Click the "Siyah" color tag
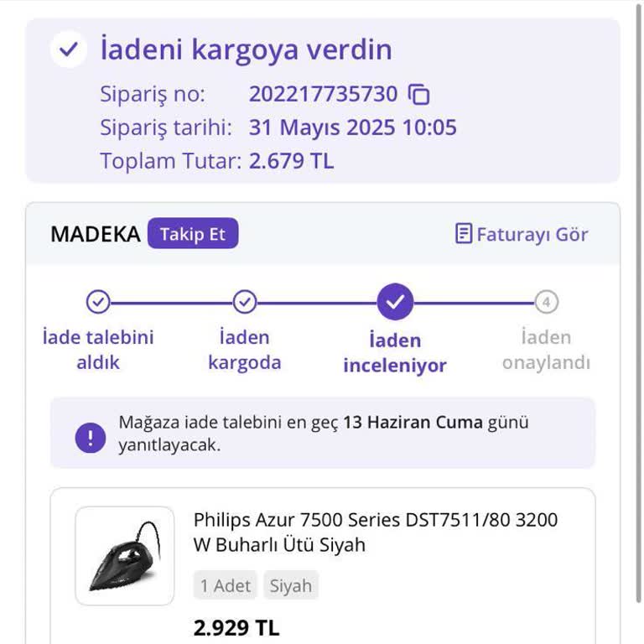The width and height of the screenshot is (644, 644). coord(291,585)
